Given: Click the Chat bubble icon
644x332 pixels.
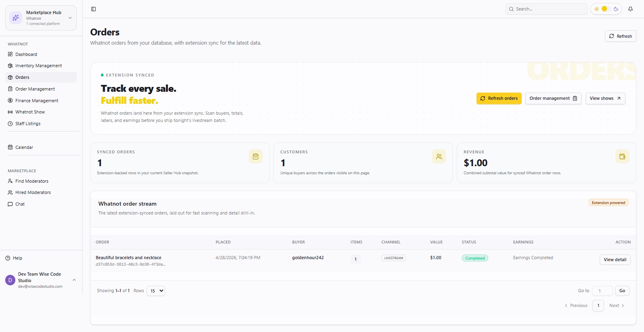Looking at the screenshot, I should (10, 204).
